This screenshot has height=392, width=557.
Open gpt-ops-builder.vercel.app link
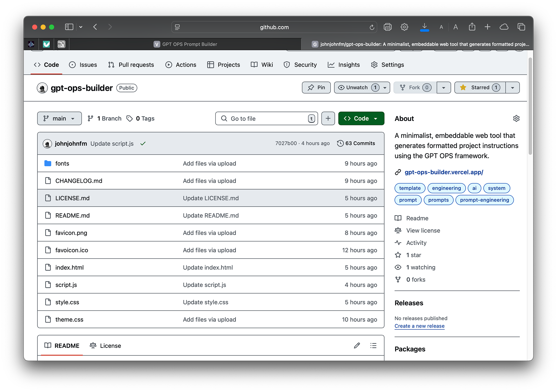(444, 172)
